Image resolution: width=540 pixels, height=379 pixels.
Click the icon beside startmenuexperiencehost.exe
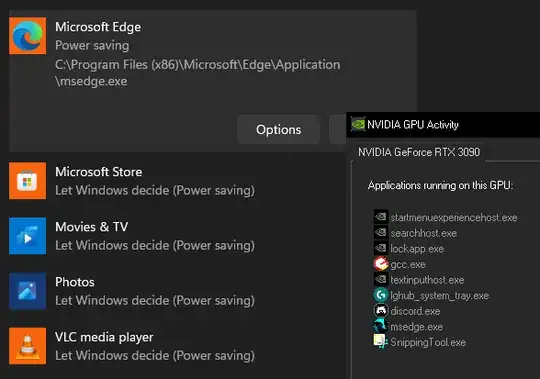[381, 217]
